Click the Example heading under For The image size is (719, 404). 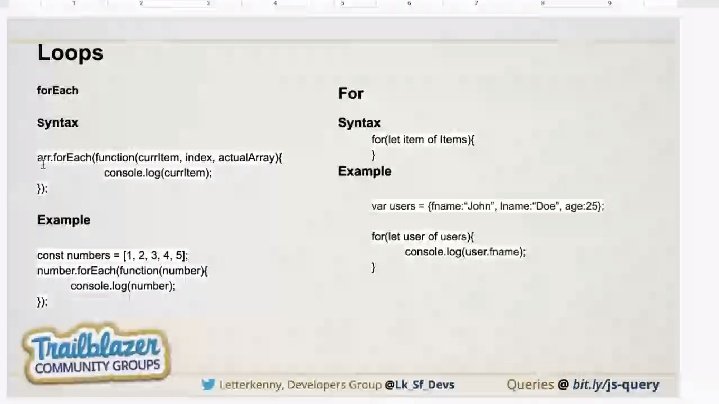pyautogui.click(x=365, y=172)
